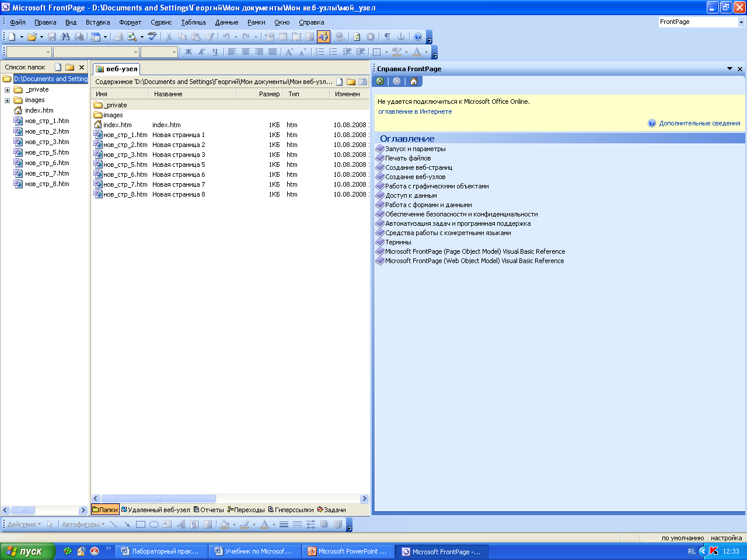Click the Refresh page icon
This screenshot has height=560, width=747.
click(357, 37)
